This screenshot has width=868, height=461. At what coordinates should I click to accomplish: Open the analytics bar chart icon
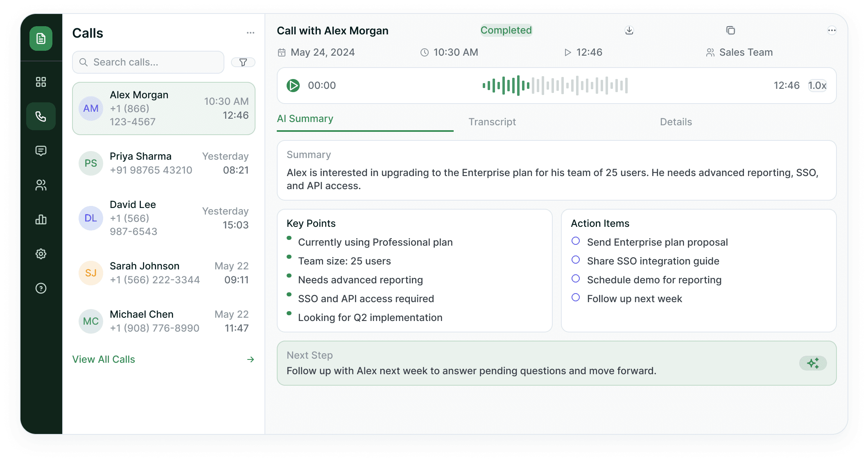[41, 219]
